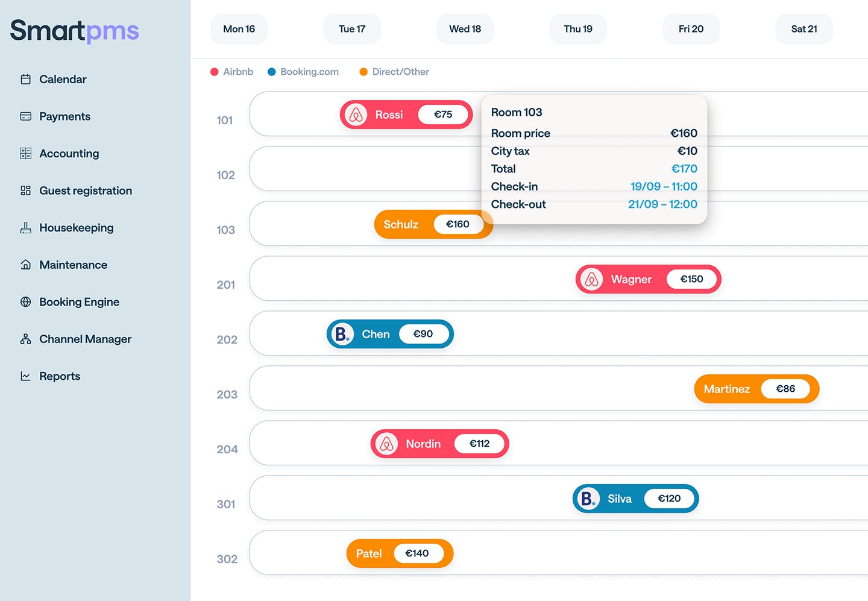Click the Smartpms logo
Viewport: 868px width, 601px height.
coord(75,31)
